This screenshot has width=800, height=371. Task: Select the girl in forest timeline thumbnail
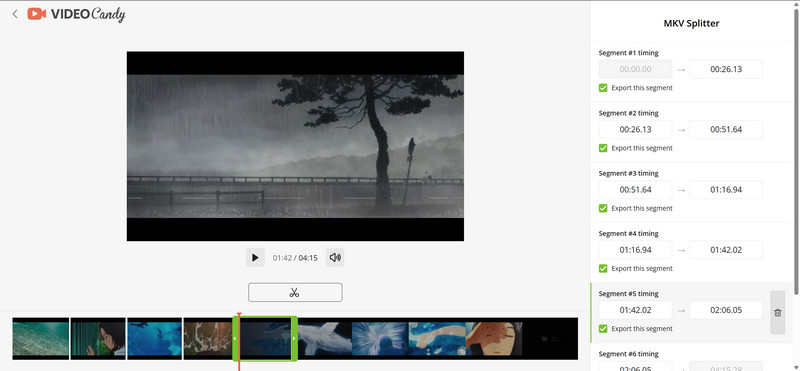tap(98, 339)
